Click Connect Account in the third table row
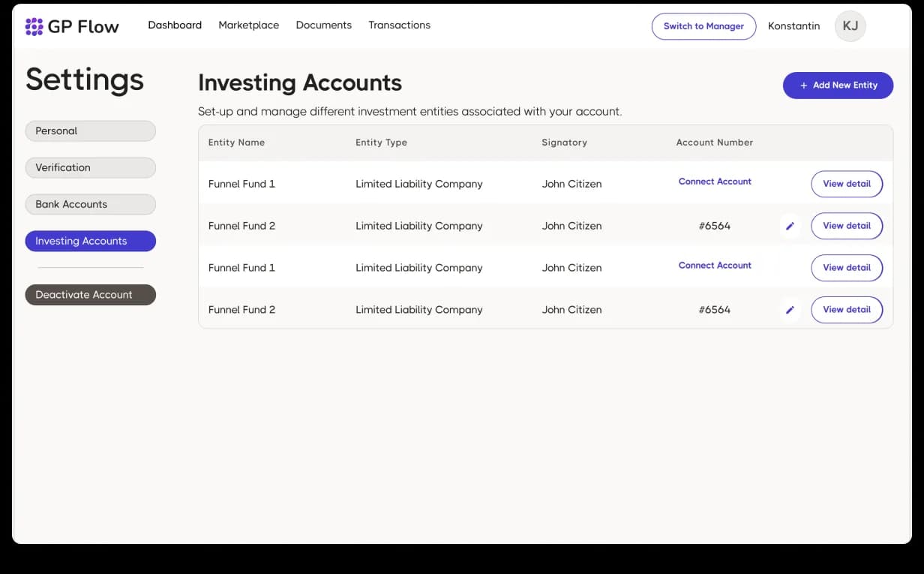Screen dimensions: 924x574 [715, 266]
